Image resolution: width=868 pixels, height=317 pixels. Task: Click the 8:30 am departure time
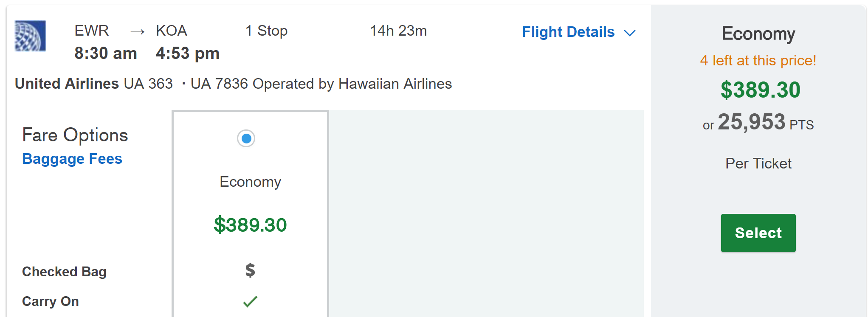point(106,53)
